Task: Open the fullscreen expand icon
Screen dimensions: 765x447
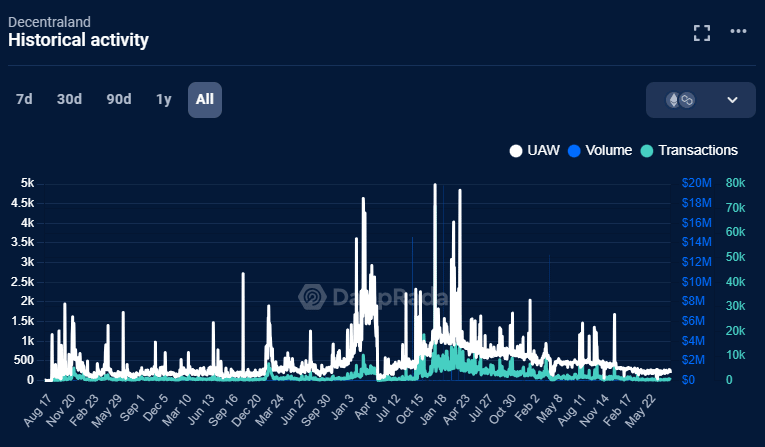Action: pos(702,33)
